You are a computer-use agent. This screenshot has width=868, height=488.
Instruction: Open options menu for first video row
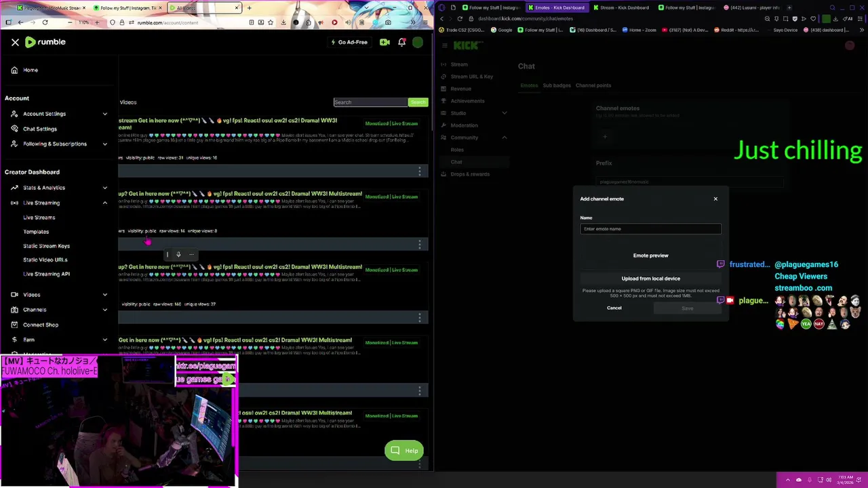(x=420, y=171)
